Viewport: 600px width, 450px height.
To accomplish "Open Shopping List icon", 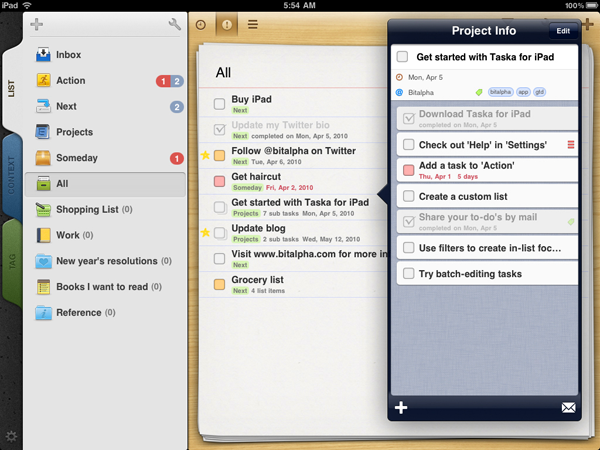I will pyautogui.click(x=43, y=209).
